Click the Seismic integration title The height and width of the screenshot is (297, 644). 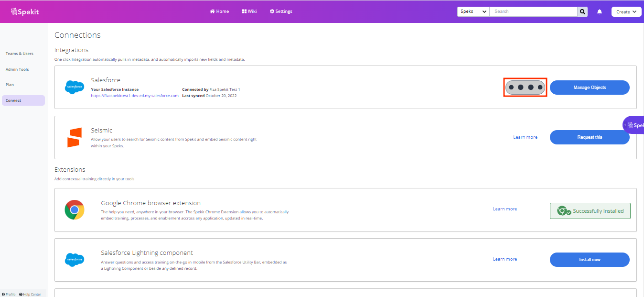102,130
